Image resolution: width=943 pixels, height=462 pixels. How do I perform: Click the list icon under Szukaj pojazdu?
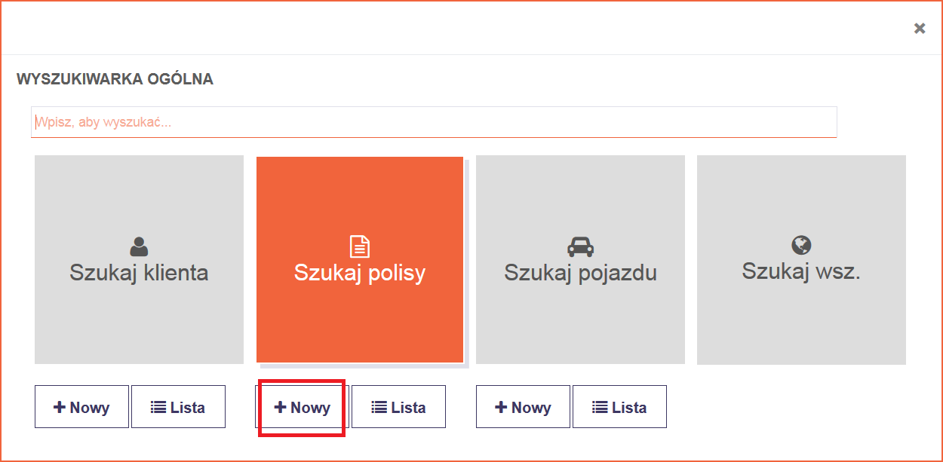click(600, 408)
